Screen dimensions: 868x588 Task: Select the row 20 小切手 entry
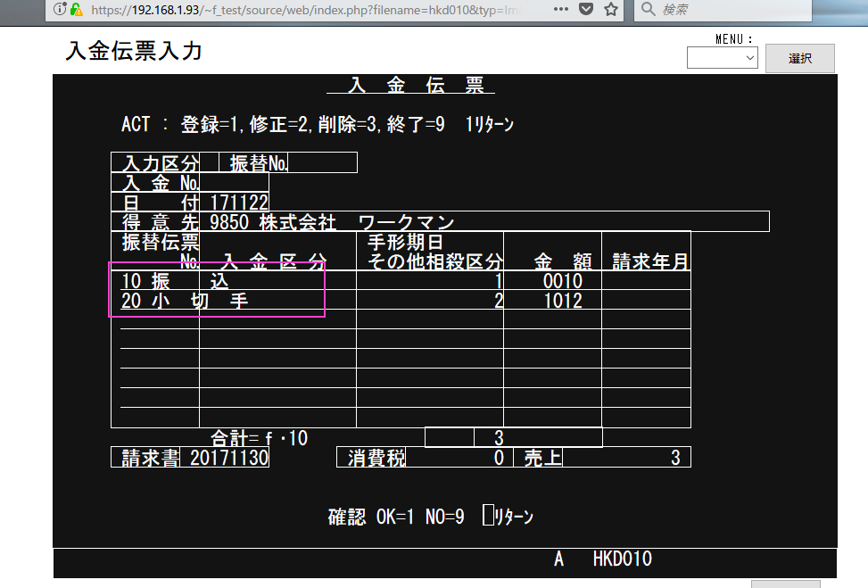pyautogui.click(x=216, y=301)
